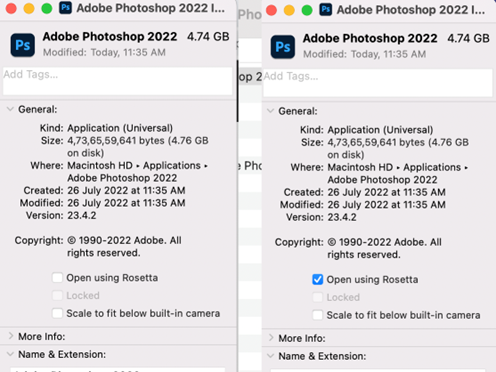Click small Ps title bar icon in left window
The height and width of the screenshot is (372, 496).
65,8
